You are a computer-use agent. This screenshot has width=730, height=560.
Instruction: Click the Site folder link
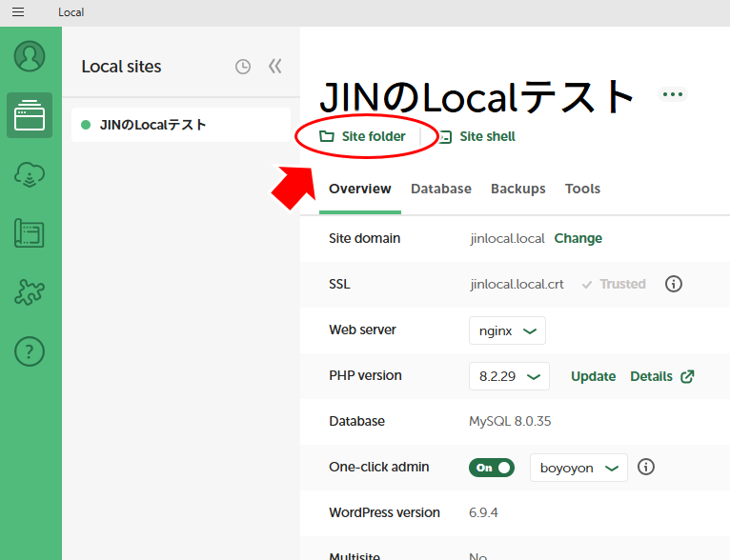[363, 136]
